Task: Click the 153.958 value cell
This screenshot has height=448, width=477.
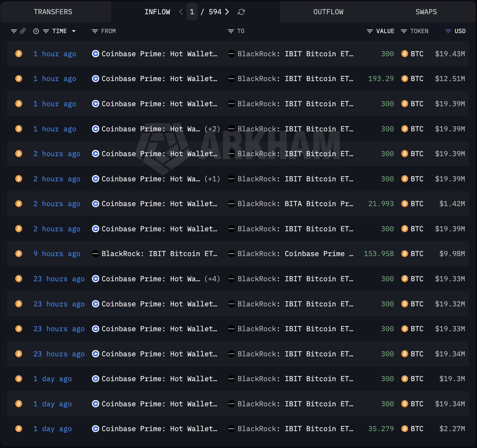Action: (379, 254)
